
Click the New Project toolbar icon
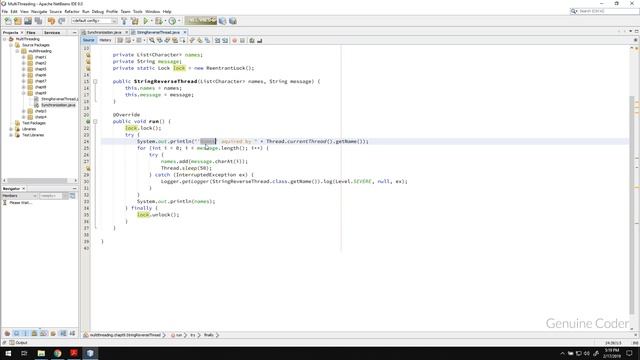coord(18,21)
